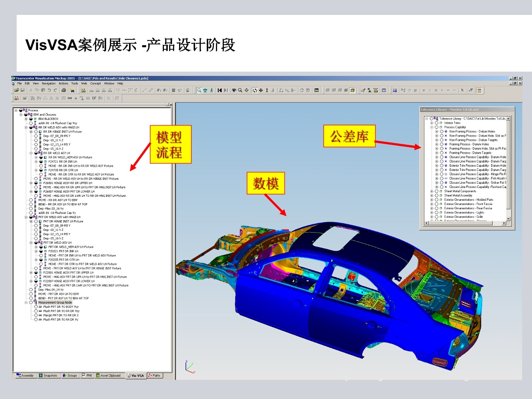Select addV.01 -14 Flushout Cap Vzy row
This screenshot has width=532, height=399.
point(57,123)
